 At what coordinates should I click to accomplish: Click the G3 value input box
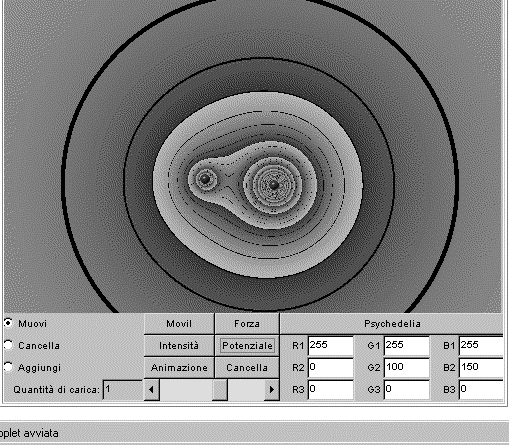pyautogui.click(x=406, y=390)
